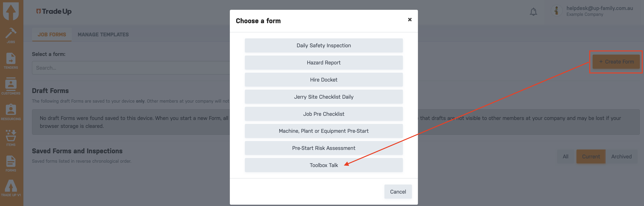This screenshot has width=644, height=206.
Task: Focus the form Search field
Action: click(x=131, y=68)
